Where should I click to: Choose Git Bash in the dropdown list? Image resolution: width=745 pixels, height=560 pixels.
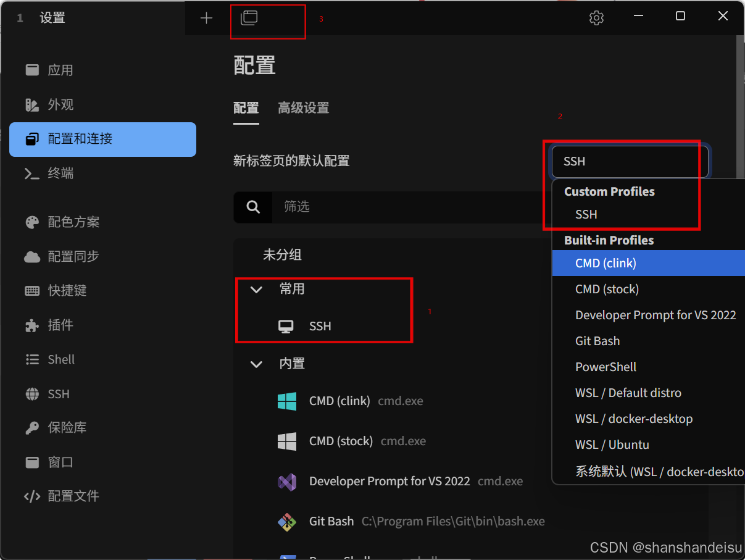coord(648,341)
